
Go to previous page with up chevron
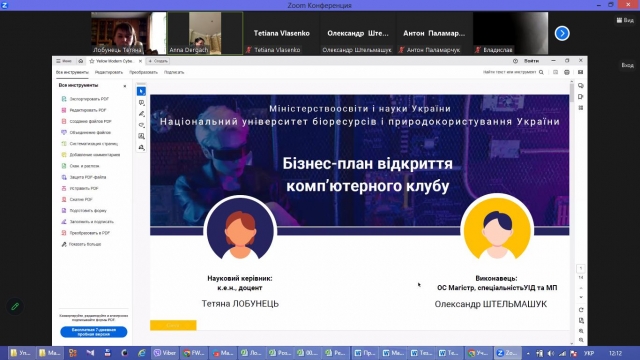(x=581, y=288)
